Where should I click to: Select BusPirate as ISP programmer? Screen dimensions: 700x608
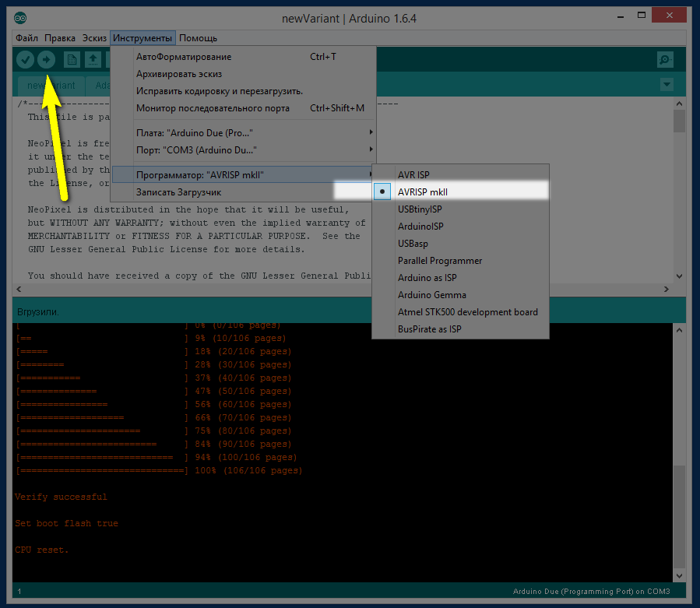click(460, 329)
